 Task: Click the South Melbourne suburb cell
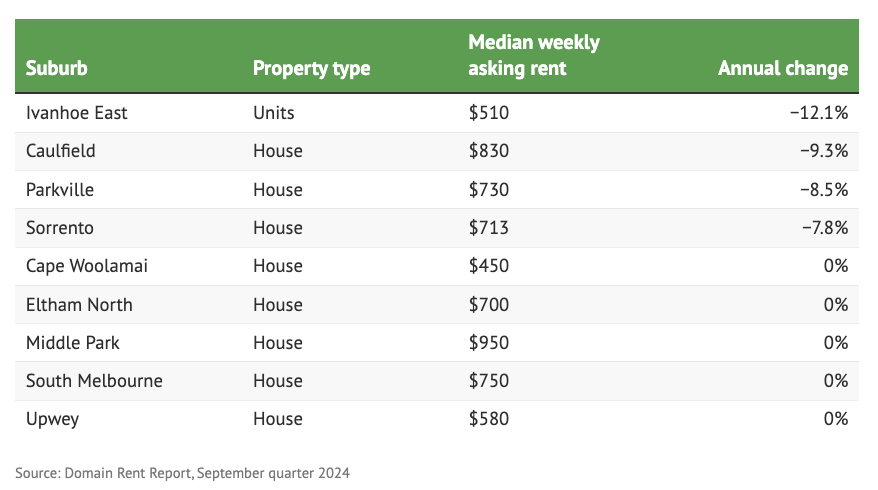pos(94,381)
